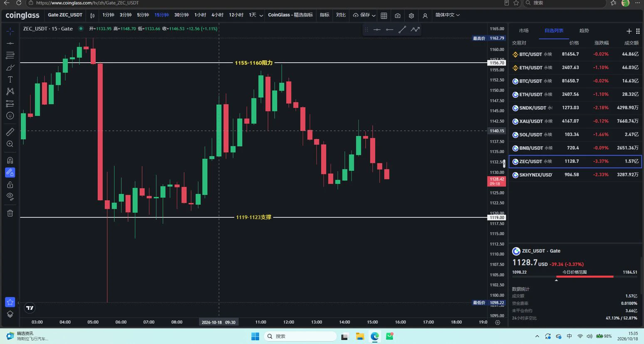Select XAU/USDT row in watchlist
This screenshot has width=644, height=344.
[x=575, y=121]
